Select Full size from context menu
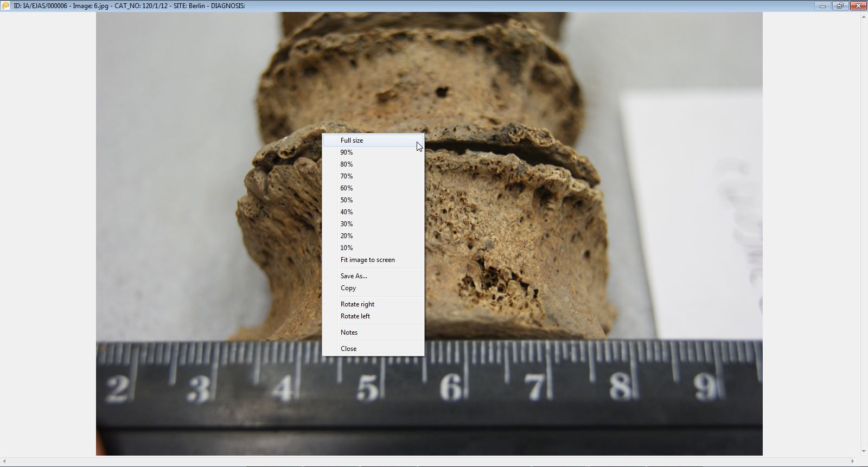 click(352, 140)
